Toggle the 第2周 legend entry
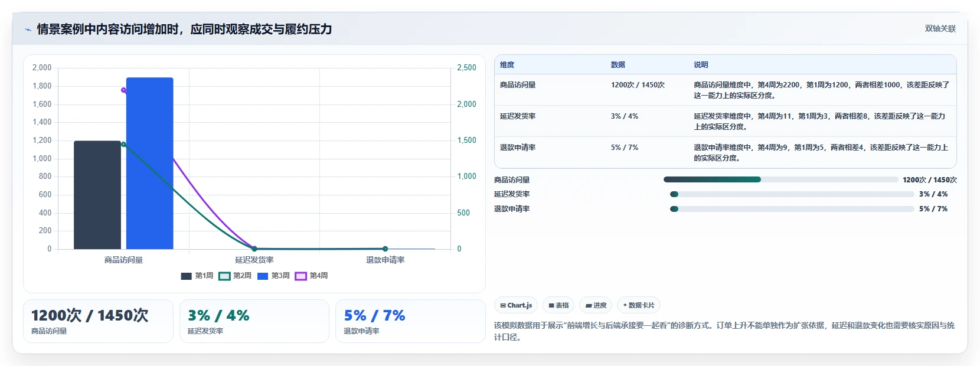Screen dimensions: 980x366 pyautogui.click(x=235, y=276)
